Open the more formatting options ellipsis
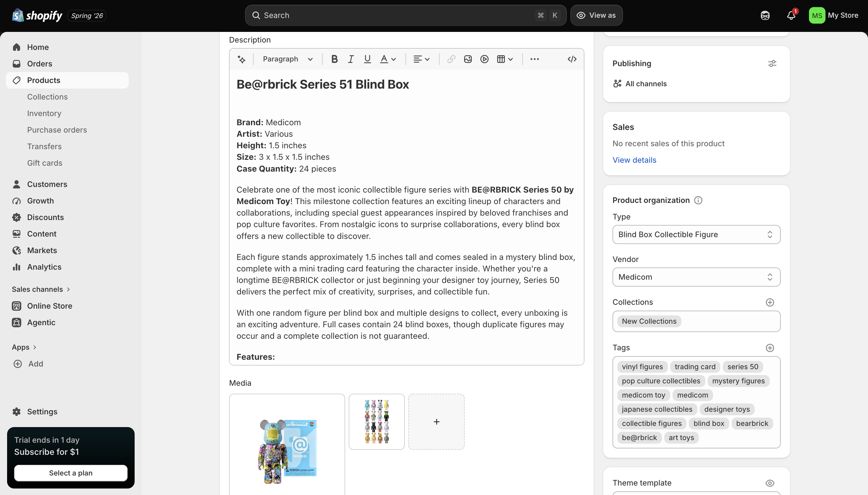This screenshot has width=868, height=495. click(x=534, y=59)
